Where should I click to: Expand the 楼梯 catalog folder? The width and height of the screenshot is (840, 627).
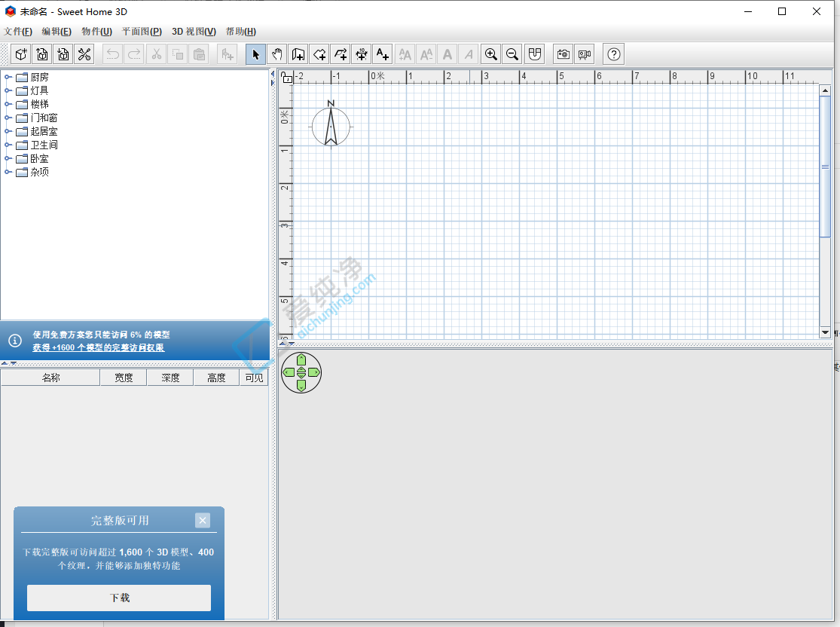point(8,104)
